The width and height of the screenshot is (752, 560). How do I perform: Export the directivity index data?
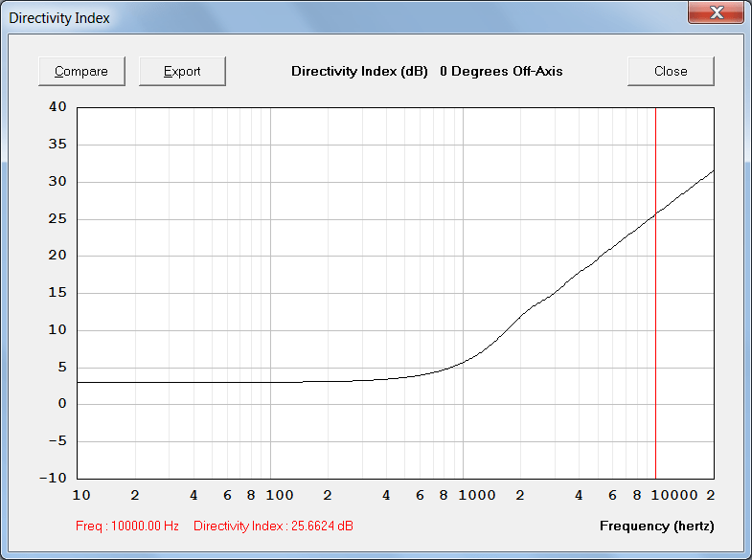[182, 72]
